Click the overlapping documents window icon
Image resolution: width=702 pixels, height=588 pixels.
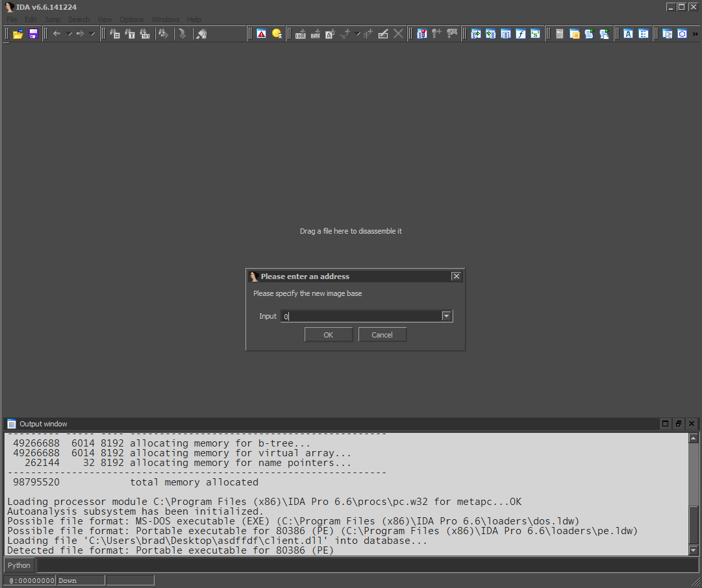(667, 34)
